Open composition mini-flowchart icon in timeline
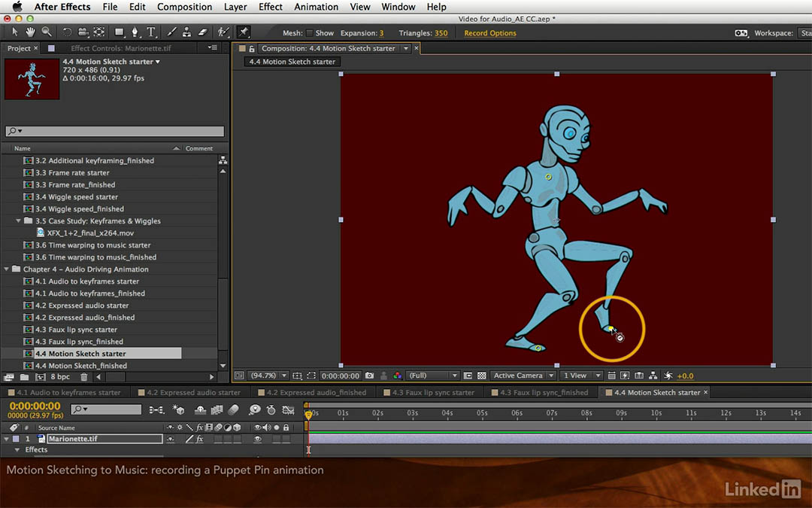This screenshot has width=812, height=508. [156, 409]
